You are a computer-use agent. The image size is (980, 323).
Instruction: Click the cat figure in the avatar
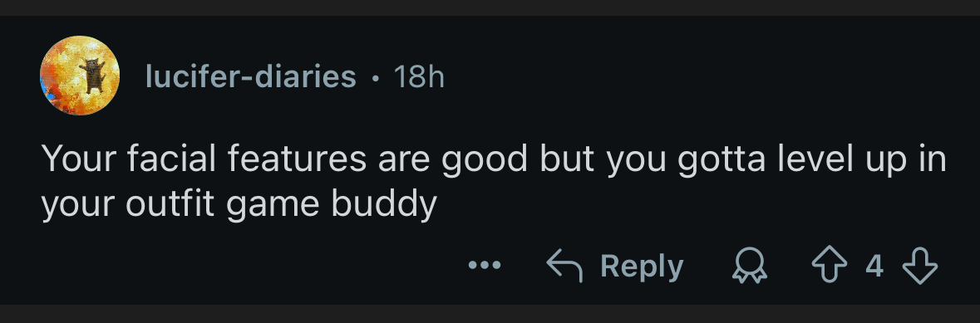coord(92,75)
